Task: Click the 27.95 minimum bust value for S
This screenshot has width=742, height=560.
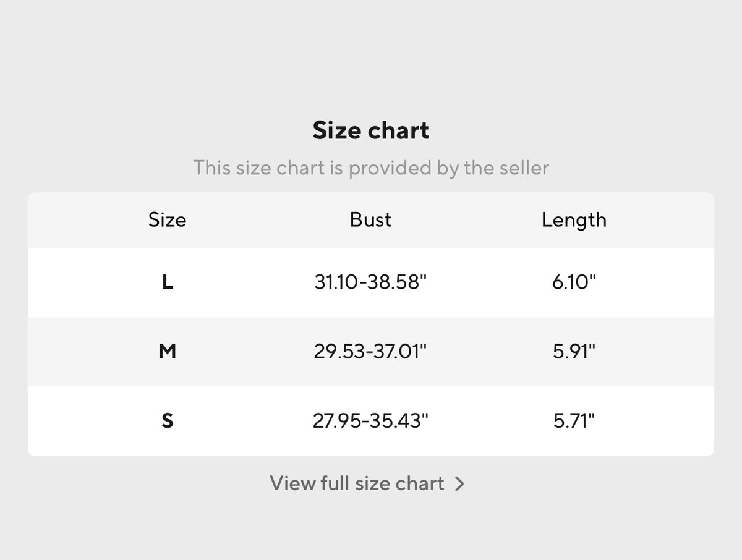Action: click(x=337, y=421)
